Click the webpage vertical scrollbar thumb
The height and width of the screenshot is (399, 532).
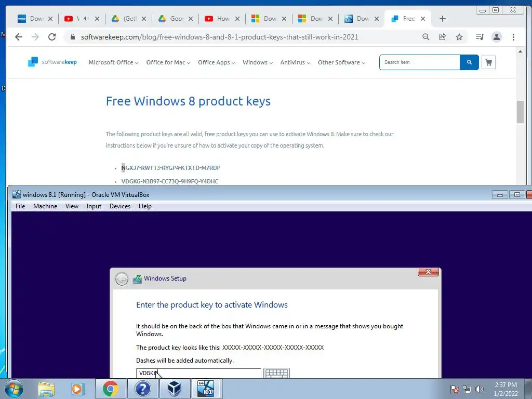(x=520, y=112)
